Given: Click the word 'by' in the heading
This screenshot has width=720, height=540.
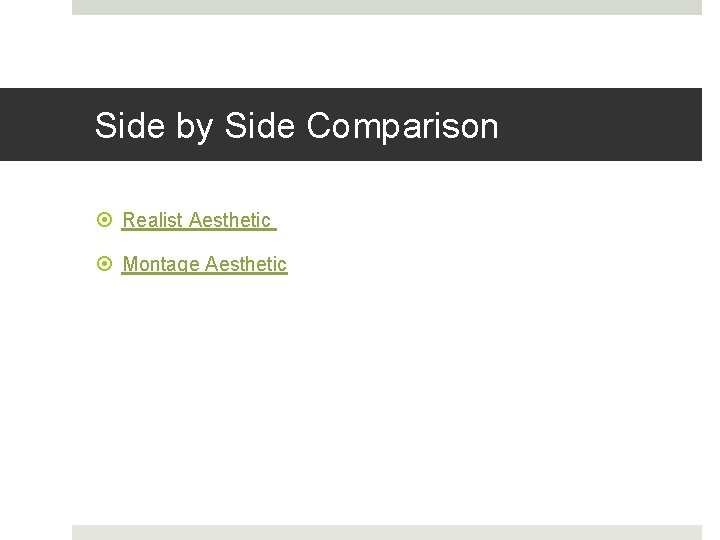Looking at the screenshot, I should (x=189, y=126).
